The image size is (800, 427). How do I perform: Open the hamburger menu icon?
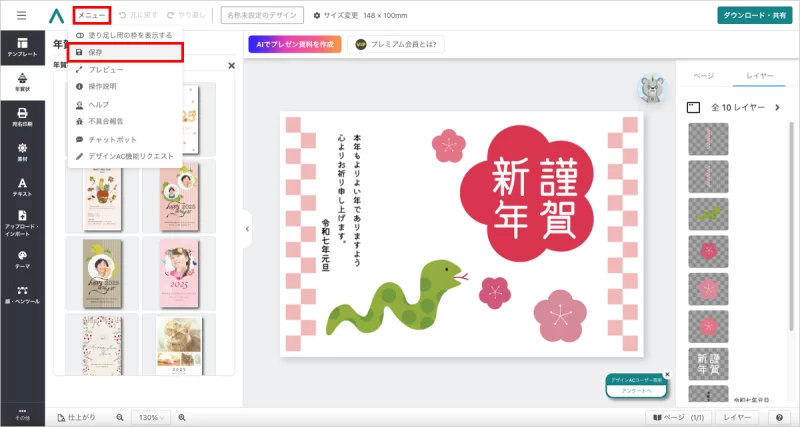click(21, 16)
